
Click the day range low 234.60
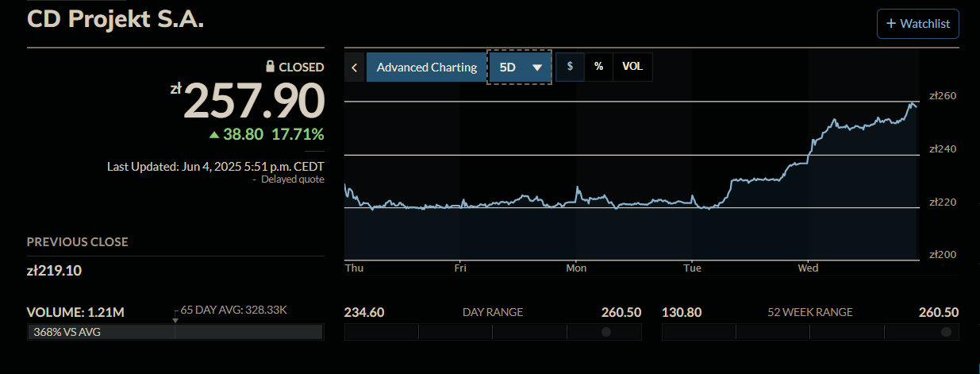point(364,312)
